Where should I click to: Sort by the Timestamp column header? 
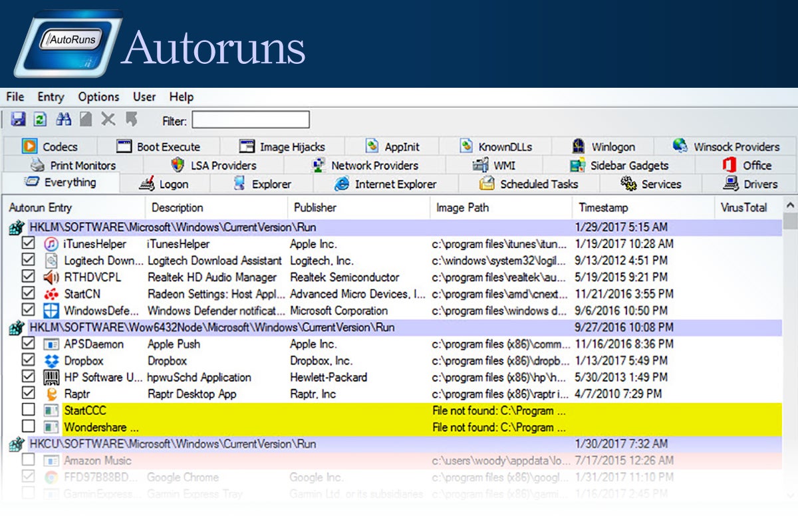pos(643,207)
